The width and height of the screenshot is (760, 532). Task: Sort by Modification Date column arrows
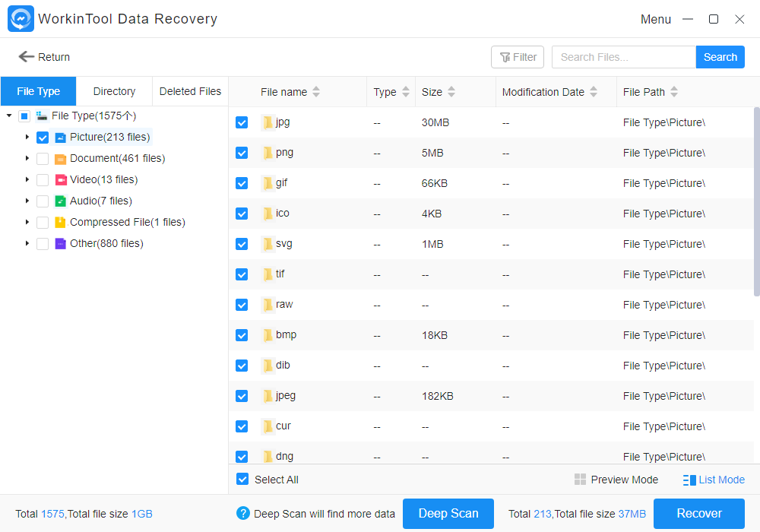[594, 91]
